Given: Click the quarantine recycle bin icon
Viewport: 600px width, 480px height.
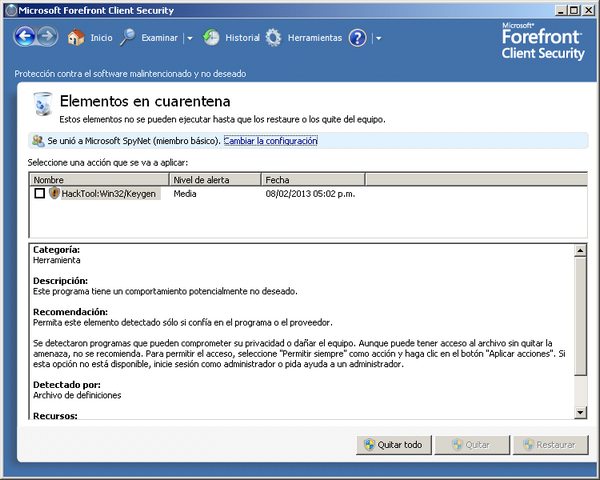Looking at the screenshot, I should tap(42, 104).
